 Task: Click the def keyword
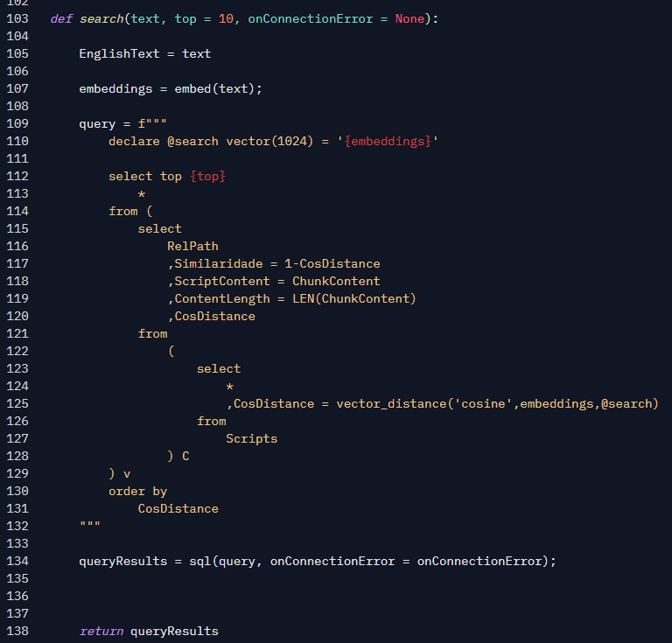tap(61, 19)
